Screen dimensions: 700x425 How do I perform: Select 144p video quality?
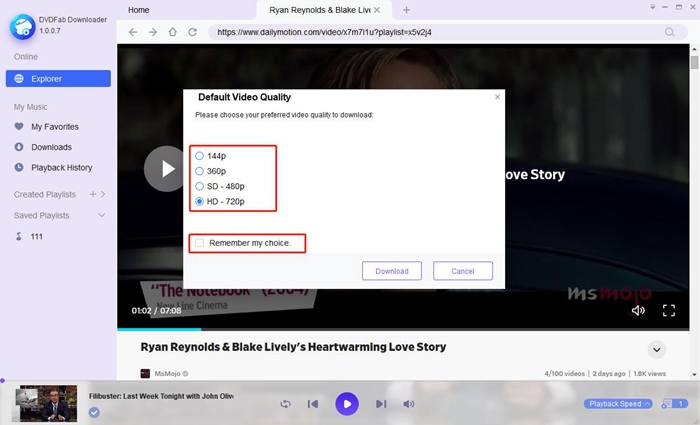pos(200,156)
